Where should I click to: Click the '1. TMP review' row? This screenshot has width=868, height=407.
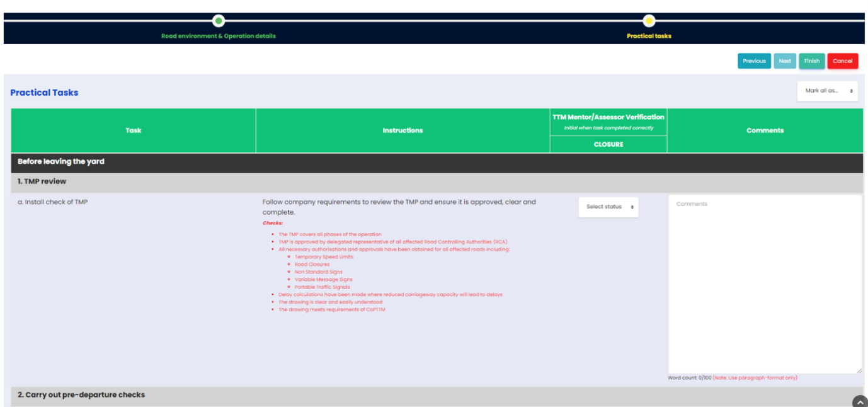click(x=437, y=181)
